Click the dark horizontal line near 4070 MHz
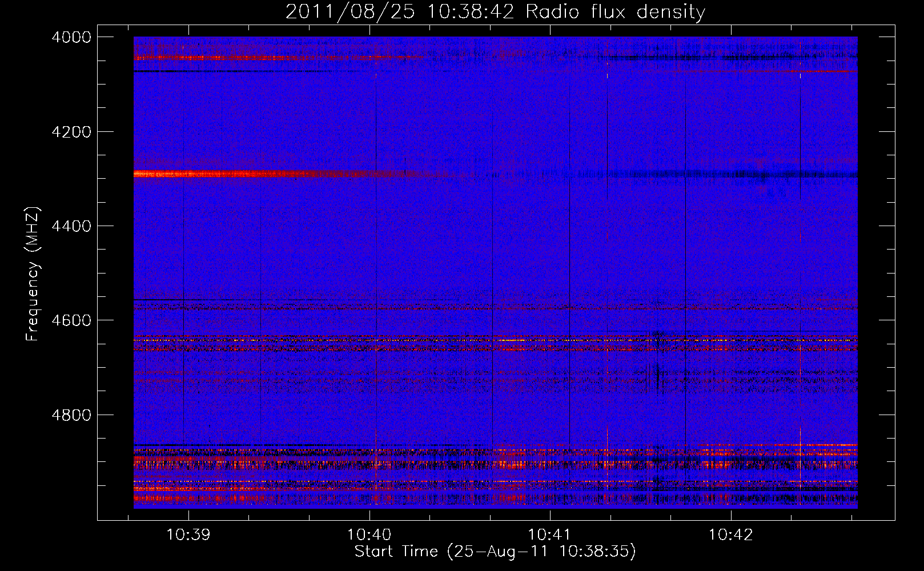The image size is (924, 571). pos(228,71)
